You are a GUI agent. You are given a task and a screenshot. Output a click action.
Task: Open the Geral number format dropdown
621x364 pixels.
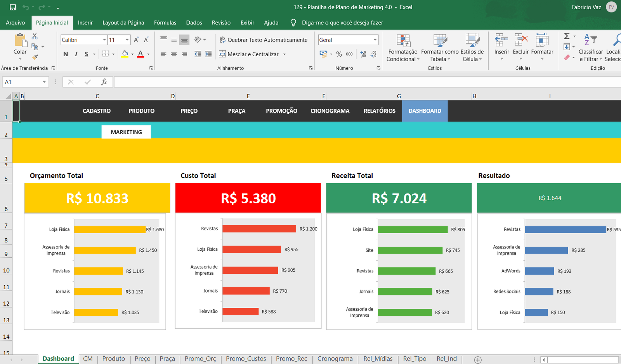(x=375, y=40)
